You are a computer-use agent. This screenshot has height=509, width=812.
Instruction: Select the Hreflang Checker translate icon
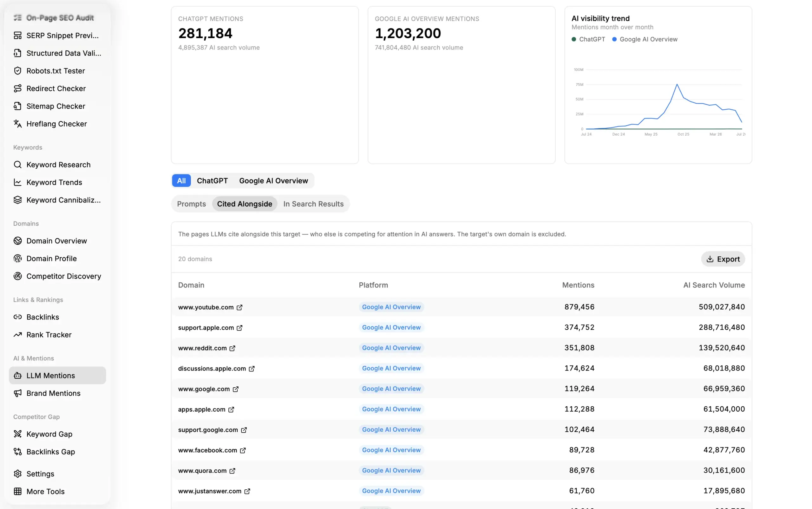(x=17, y=124)
